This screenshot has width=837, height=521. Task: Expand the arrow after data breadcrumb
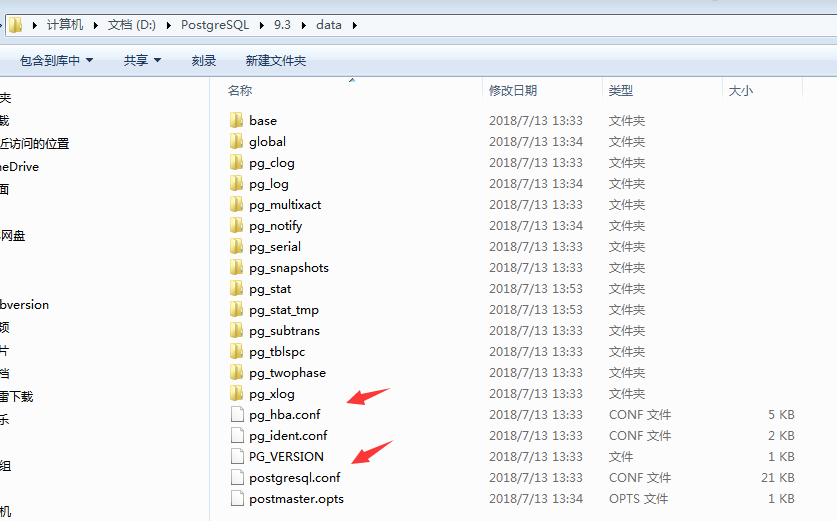(354, 25)
